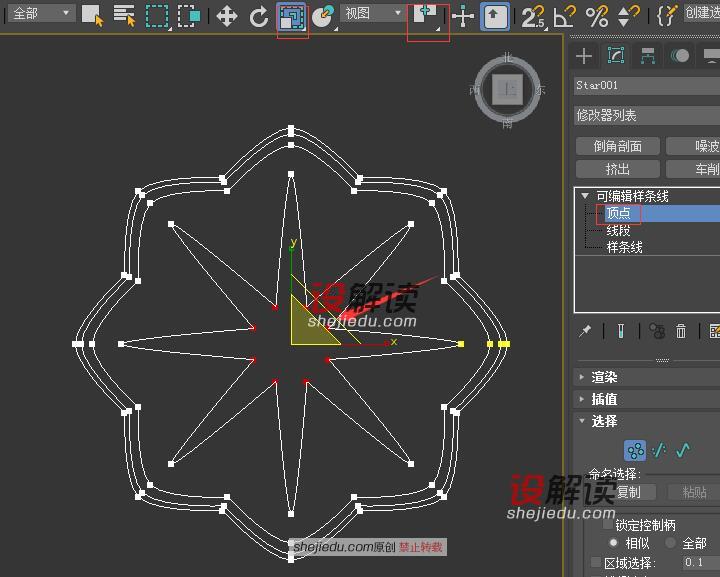Click Spline selection icon in 选择 rollout
720x577 pixels.
pos(683,450)
